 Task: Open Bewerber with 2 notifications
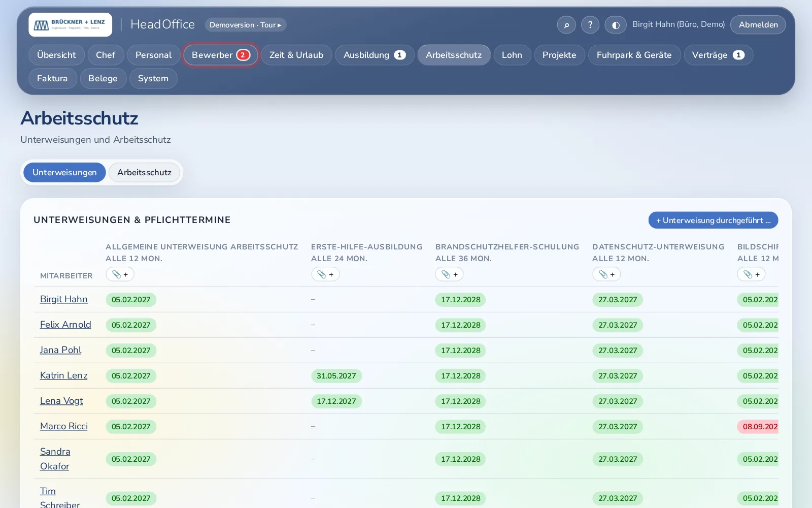pyautogui.click(x=221, y=55)
